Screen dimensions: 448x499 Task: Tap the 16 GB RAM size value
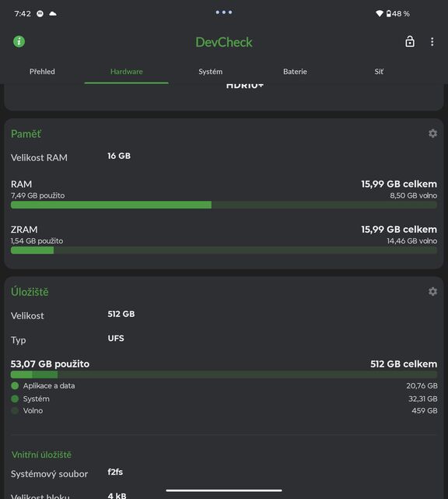pyautogui.click(x=119, y=156)
